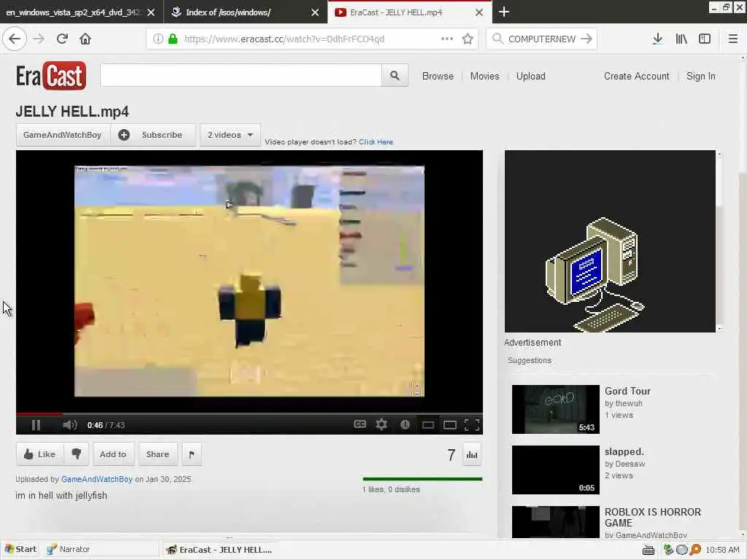Open the browser library icon
747x560 pixels.
pyautogui.click(x=681, y=39)
